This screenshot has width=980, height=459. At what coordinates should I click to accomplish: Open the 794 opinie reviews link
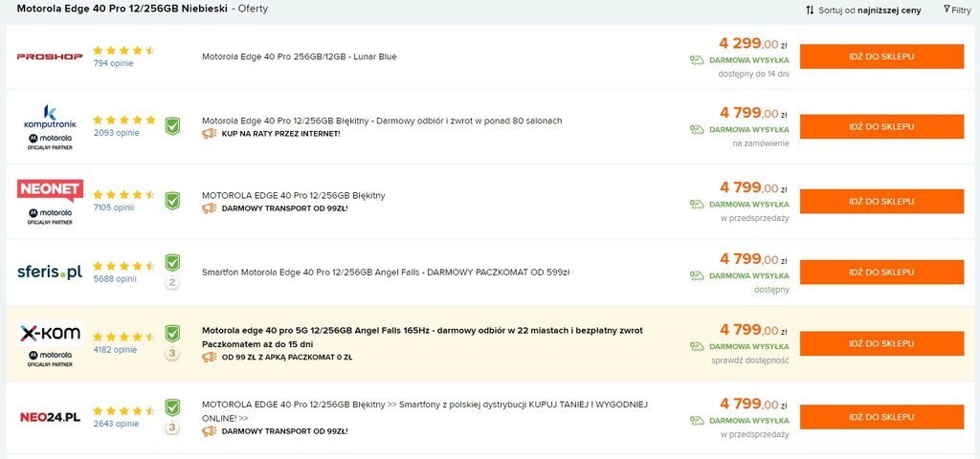(x=113, y=63)
